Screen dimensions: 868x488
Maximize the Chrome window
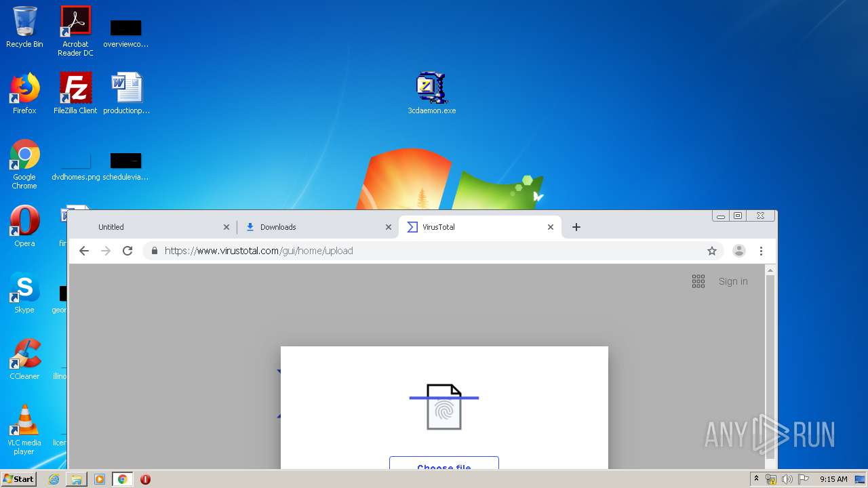(x=738, y=216)
